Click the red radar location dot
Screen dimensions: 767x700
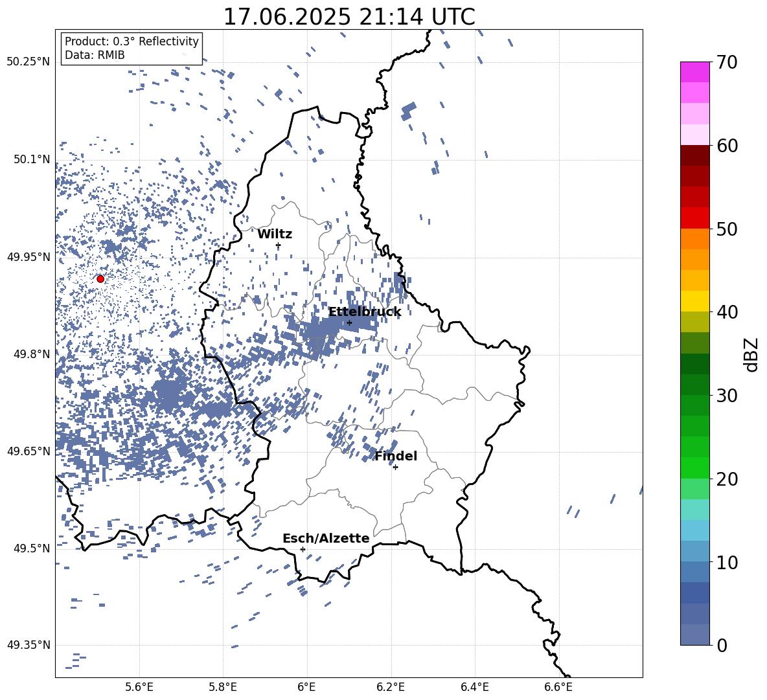pos(100,278)
